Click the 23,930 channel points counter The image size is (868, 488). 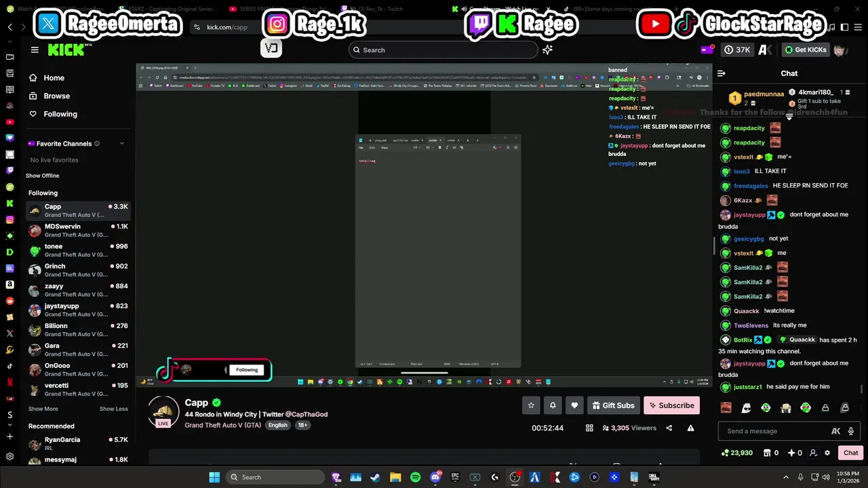[737, 453]
